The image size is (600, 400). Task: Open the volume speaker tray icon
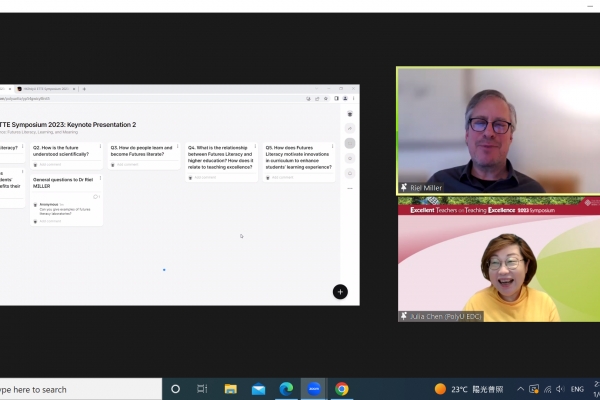(560, 389)
